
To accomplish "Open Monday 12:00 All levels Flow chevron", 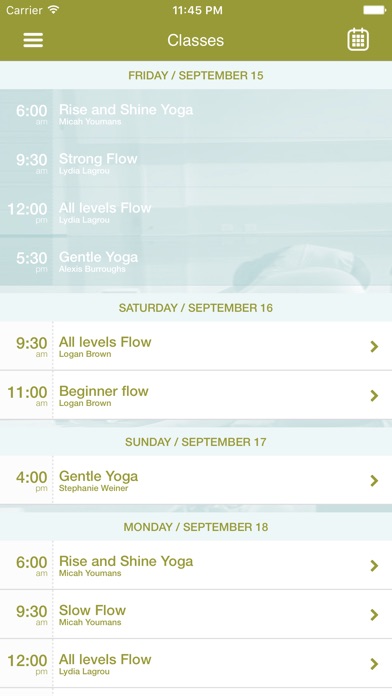I will (374, 664).
